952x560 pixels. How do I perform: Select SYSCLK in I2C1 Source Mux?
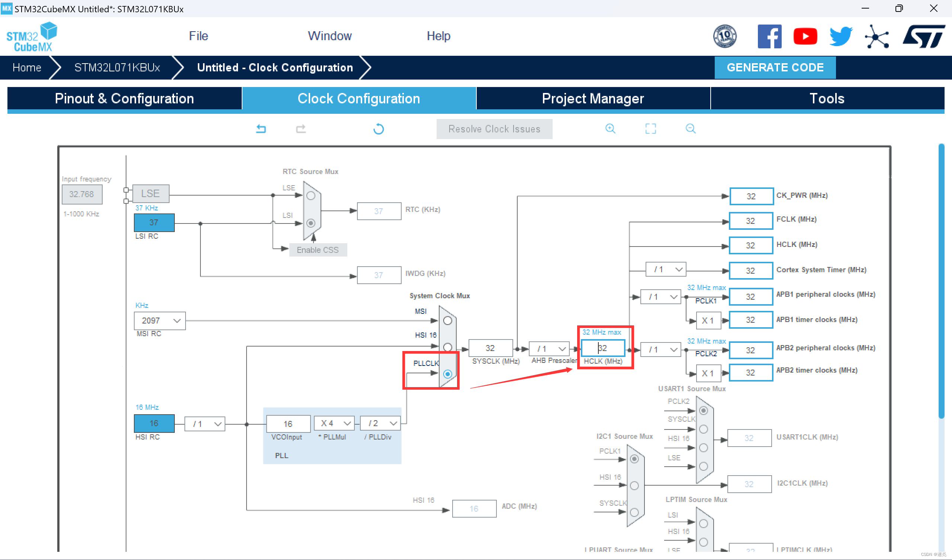(634, 512)
